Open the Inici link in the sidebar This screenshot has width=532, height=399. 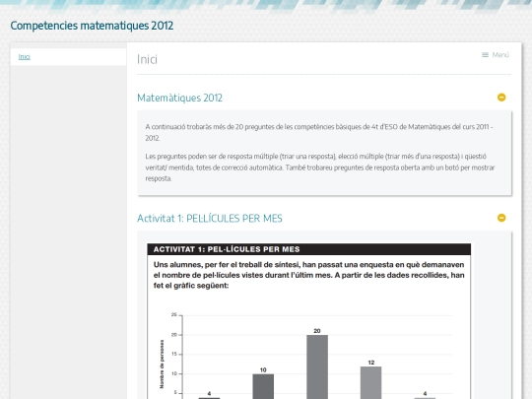pos(24,57)
